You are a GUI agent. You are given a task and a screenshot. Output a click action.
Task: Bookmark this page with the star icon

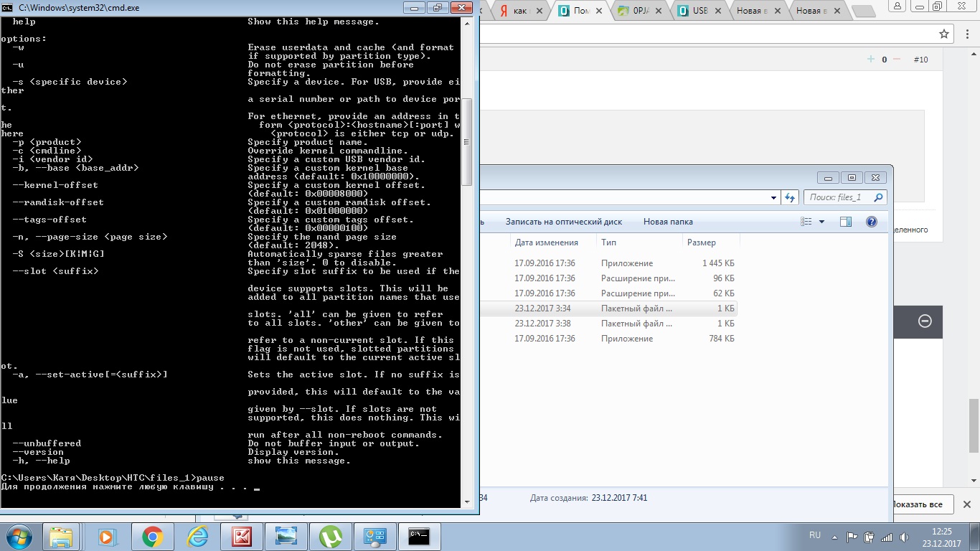coord(944,34)
